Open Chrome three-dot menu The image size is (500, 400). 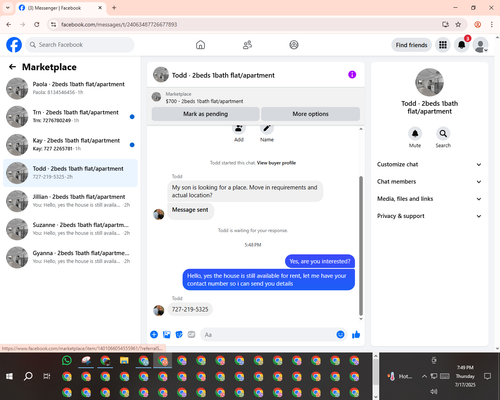click(x=492, y=24)
